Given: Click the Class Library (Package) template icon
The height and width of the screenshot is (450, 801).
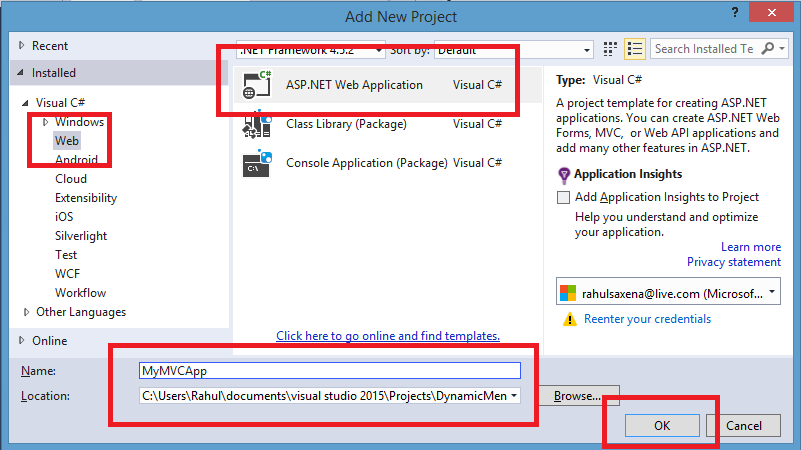Looking at the screenshot, I should [x=257, y=124].
